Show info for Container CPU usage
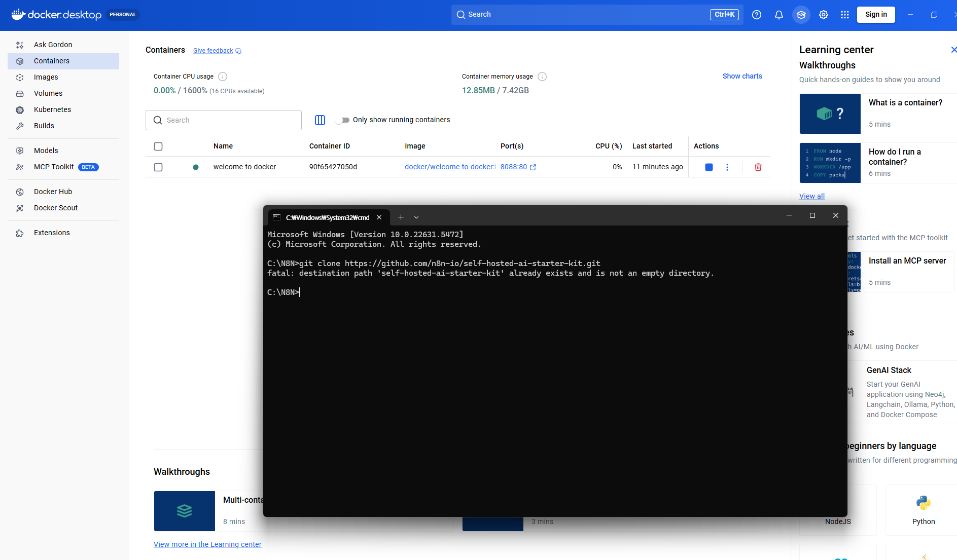 coord(223,77)
